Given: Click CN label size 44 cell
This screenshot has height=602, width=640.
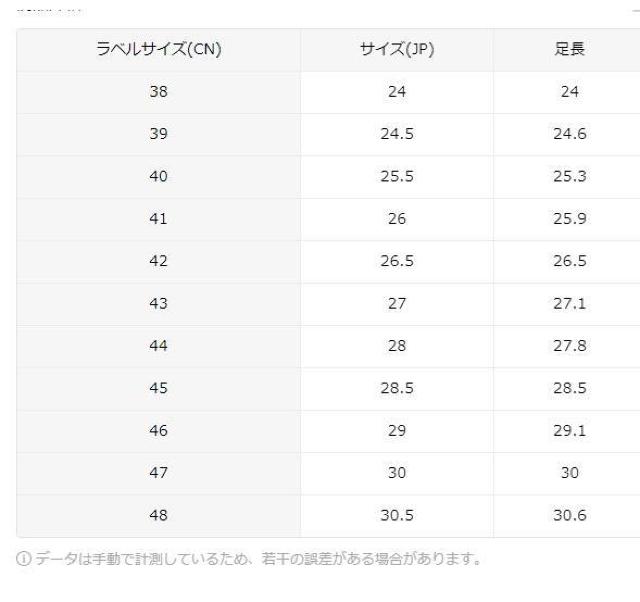Looking at the screenshot, I should tap(158, 346).
